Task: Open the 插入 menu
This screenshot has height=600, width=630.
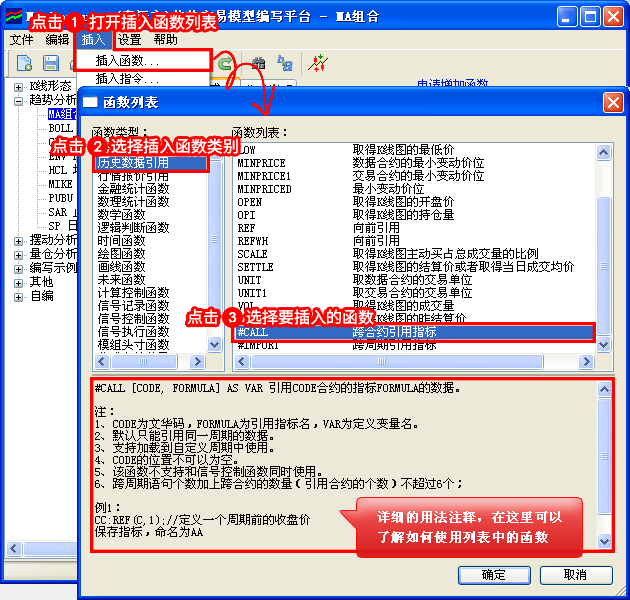Action: [x=93, y=40]
